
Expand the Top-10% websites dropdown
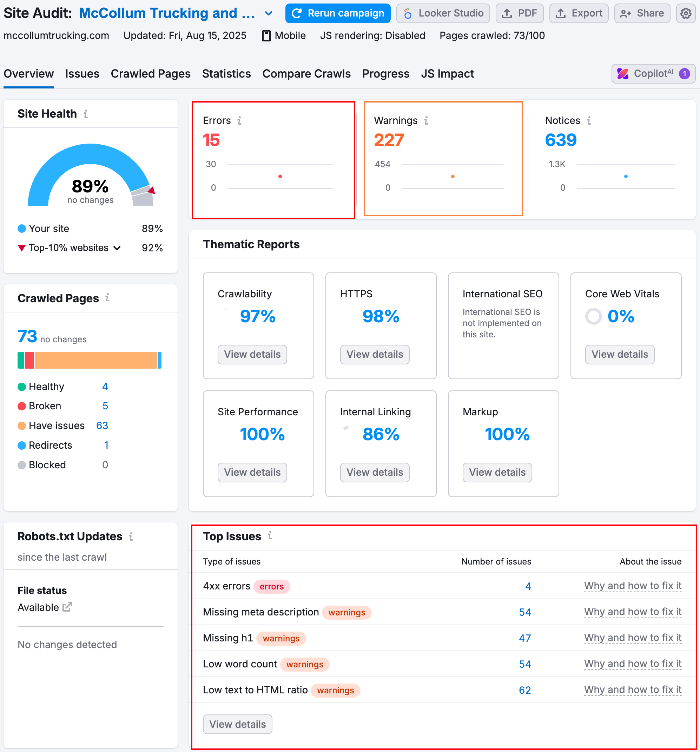click(117, 248)
